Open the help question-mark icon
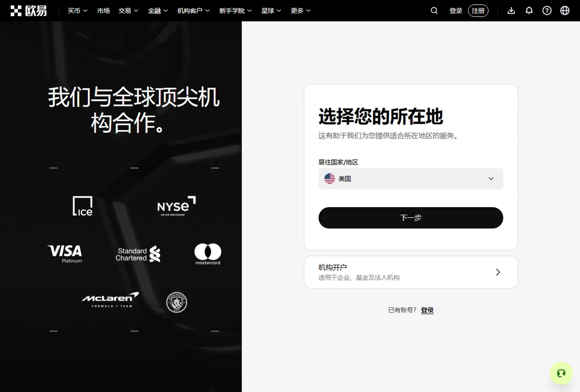Viewport: 580px width, 392px height. pos(547,11)
